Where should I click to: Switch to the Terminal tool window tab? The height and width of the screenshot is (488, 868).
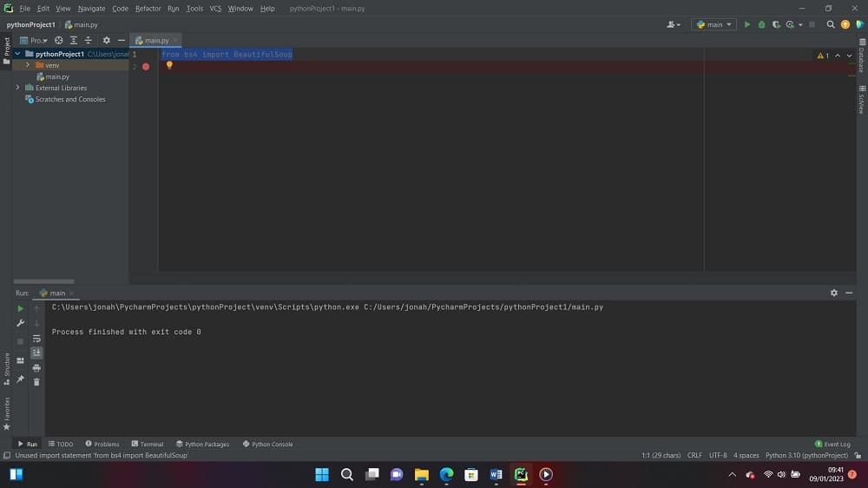[147, 444]
